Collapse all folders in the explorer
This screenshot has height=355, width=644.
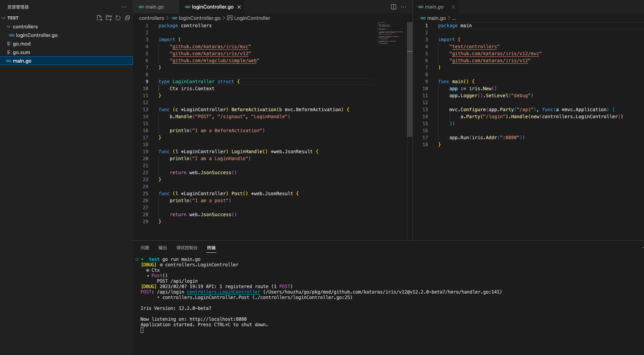127,17
